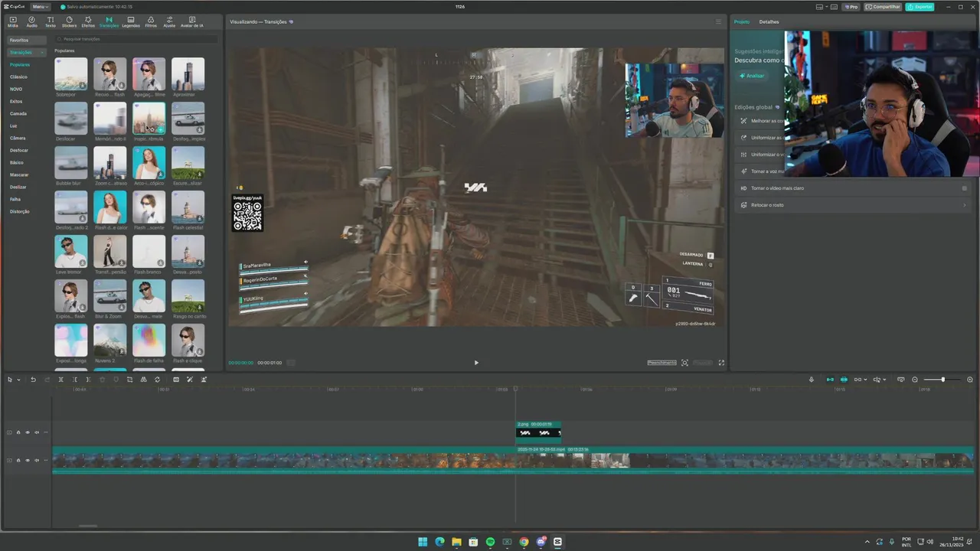Click the Compartilhar button

click(883, 7)
